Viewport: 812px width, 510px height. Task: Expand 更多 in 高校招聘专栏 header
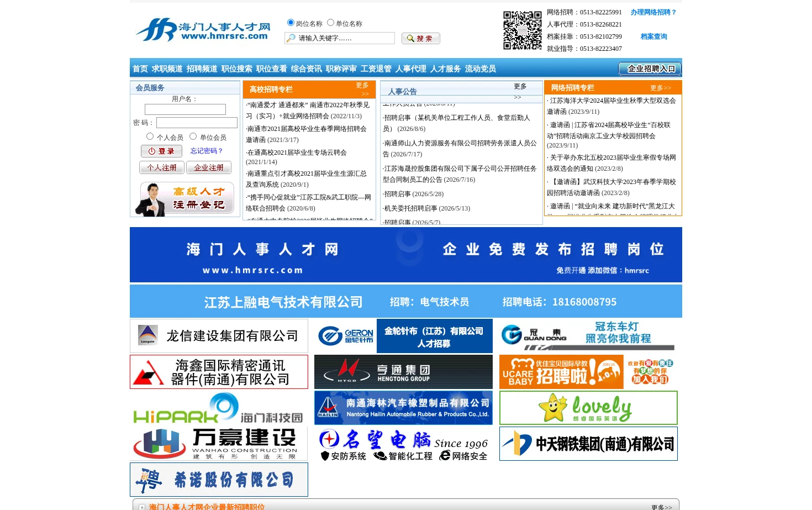[x=362, y=89]
